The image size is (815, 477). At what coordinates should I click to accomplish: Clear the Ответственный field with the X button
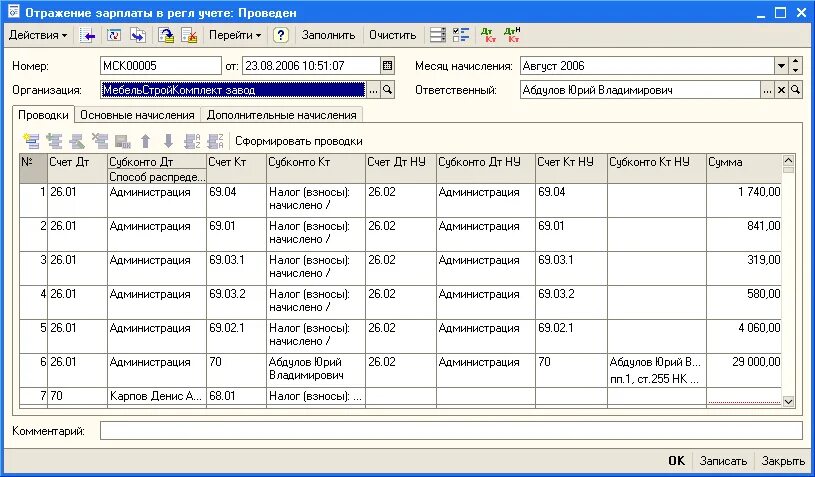(x=781, y=90)
